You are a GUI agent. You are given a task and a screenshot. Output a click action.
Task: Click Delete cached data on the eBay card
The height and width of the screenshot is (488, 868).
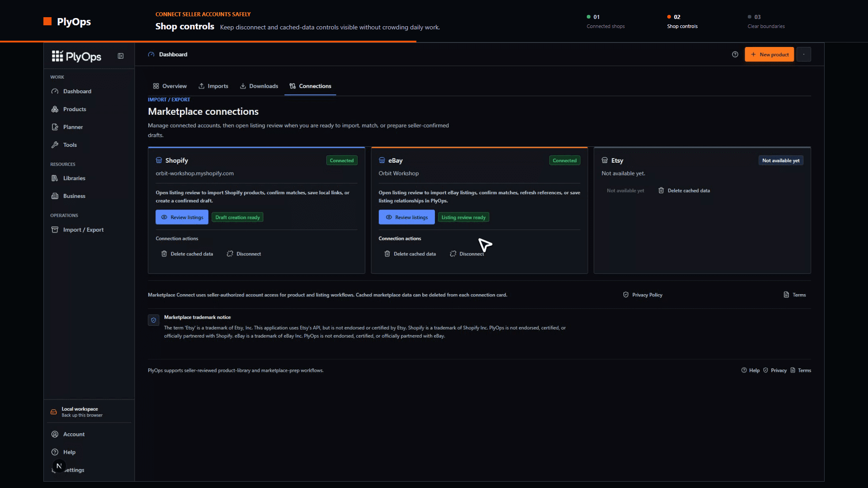pyautogui.click(x=410, y=254)
